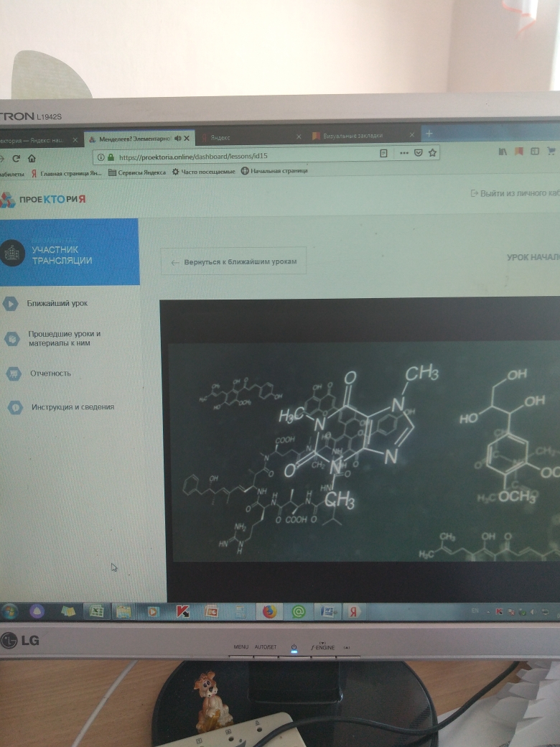The height and width of the screenshot is (747, 560).
Task: Open Yandex browser from the taskbar
Action: (x=353, y=611)
